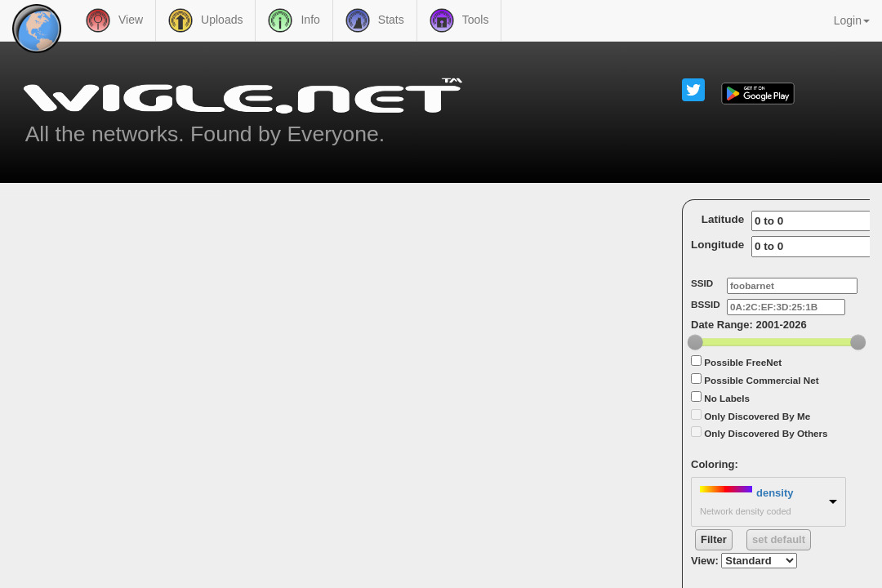Screen dimensions: 882x588
Task: Click the red View magnifier icon
Action: (x=98, y=20)
